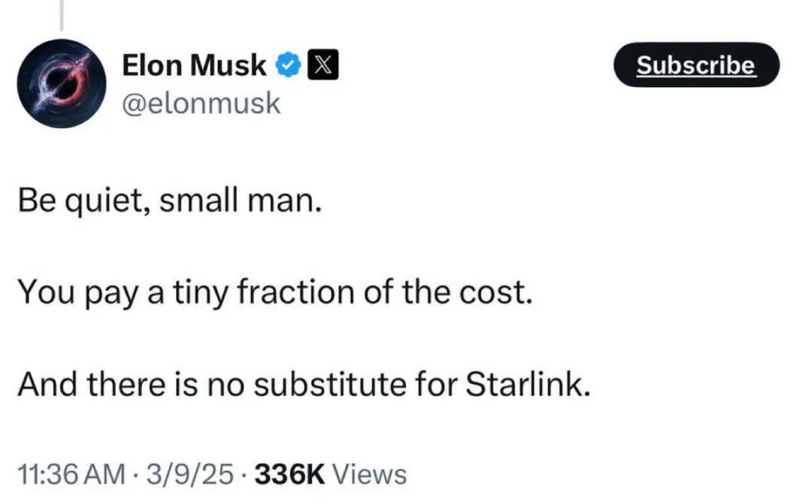Click the 3/9/25 post date
The width and height of the screenshot is (812, 504).
pyautogui.click(x=189, y=474)
